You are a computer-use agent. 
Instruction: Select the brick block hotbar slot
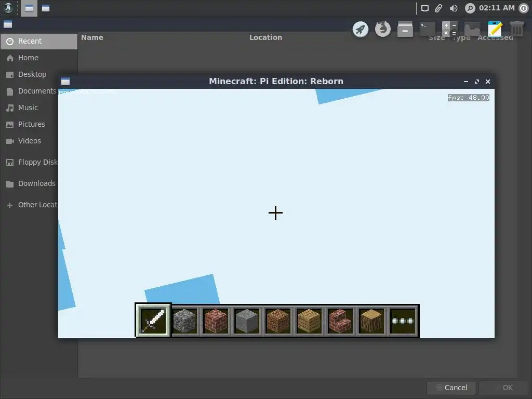point(216,321)
